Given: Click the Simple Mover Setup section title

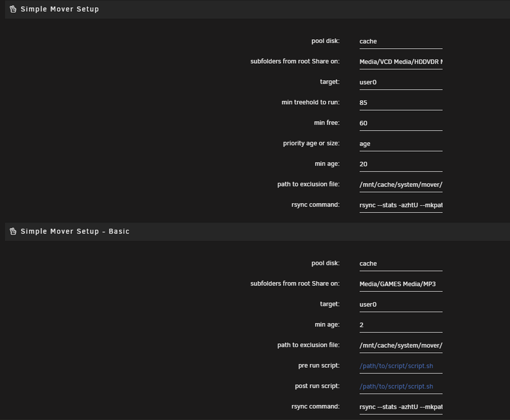Looking at the screenshot, I should pyautogui.click(x=60, y=9).
